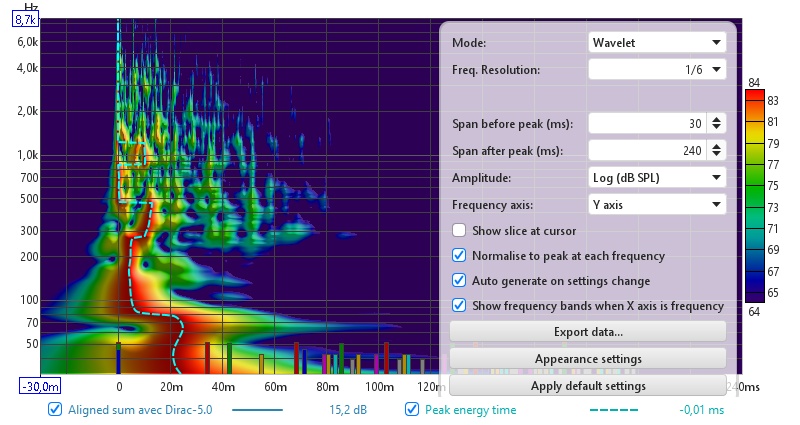
Task: Click the Peak energy time label
Action: pos(470,410)
